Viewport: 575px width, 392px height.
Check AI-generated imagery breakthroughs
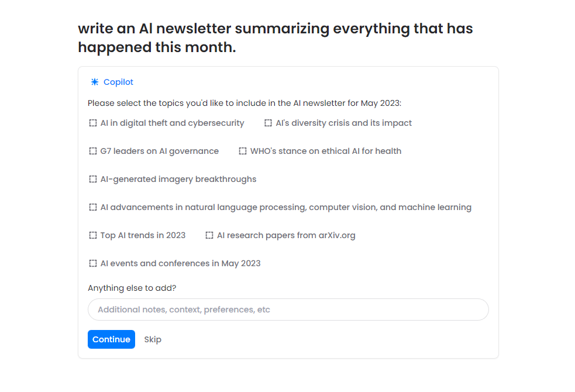click(93, 180)
